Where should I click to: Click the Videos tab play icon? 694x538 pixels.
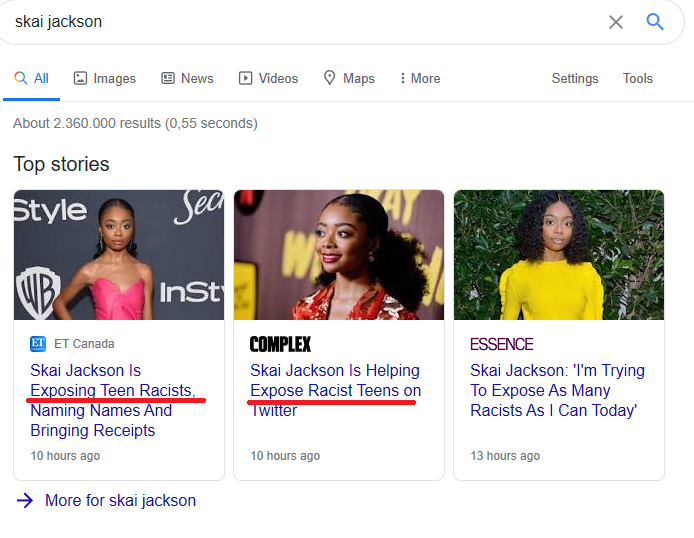[245, 78]
